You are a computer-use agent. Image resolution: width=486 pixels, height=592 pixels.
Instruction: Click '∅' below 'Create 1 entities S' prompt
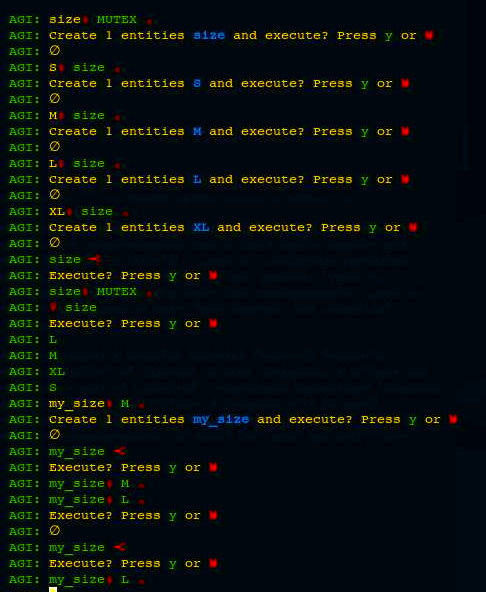[54, 99]
